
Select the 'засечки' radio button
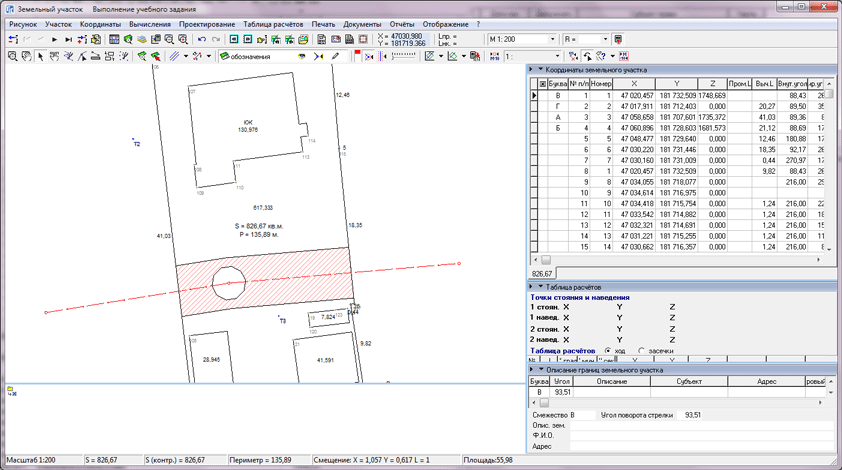coord(641,350)
